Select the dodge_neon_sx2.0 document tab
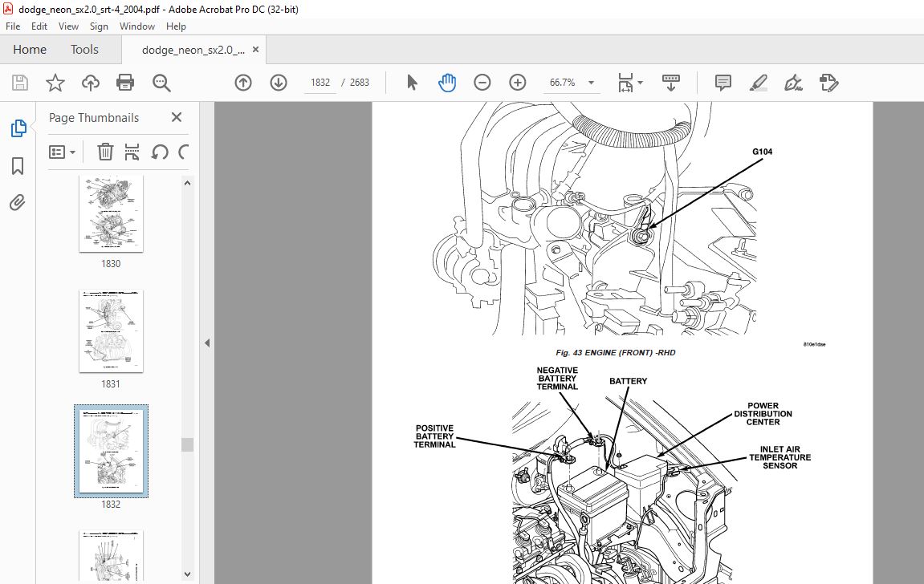924x584 pixels. pyautogui.click(x=193, y=50)
